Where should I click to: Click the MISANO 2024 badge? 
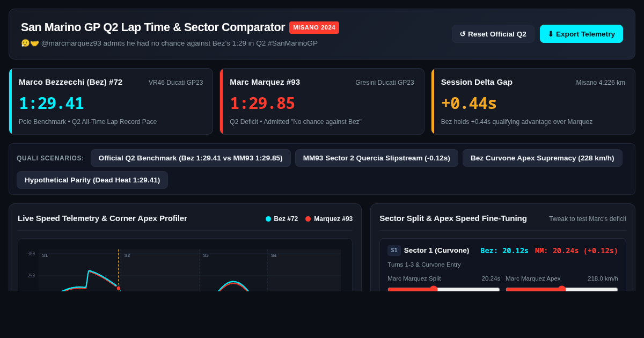[x=314, y=27]
